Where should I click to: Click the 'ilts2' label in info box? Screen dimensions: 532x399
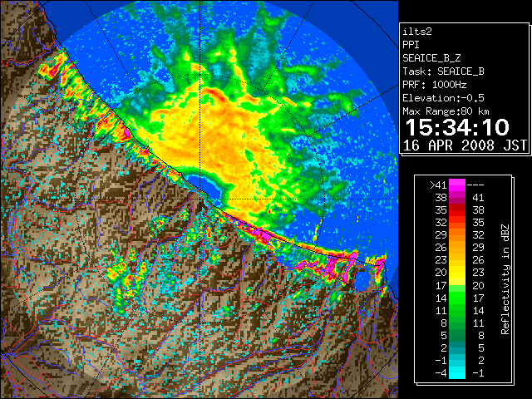pyautogui.click(x=417, y=32)
